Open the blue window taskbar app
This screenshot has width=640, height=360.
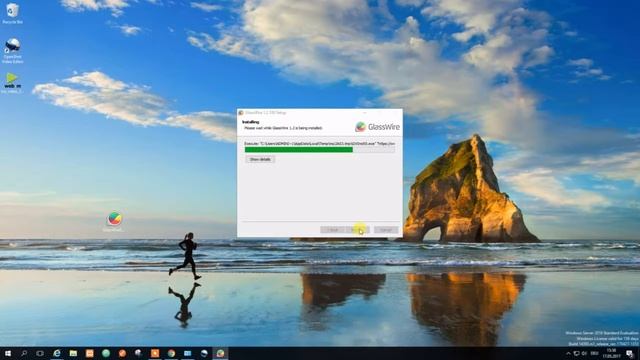point(187,353)
